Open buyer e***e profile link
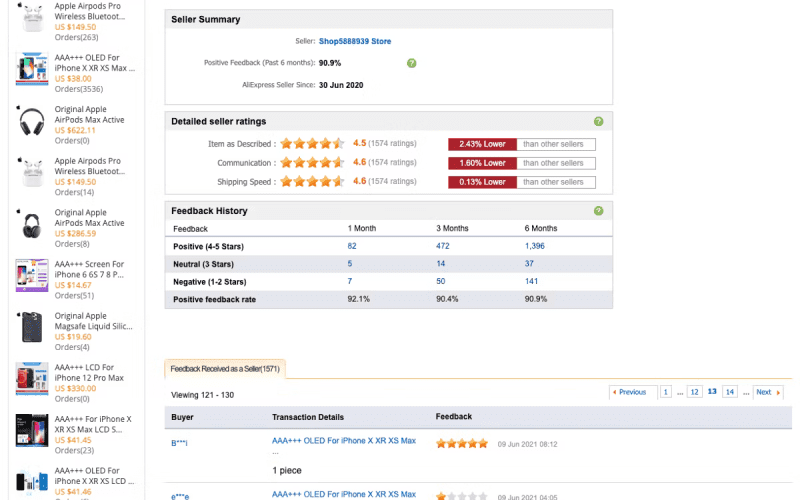Viewport: 800px width, 500px height. point(180,496)
